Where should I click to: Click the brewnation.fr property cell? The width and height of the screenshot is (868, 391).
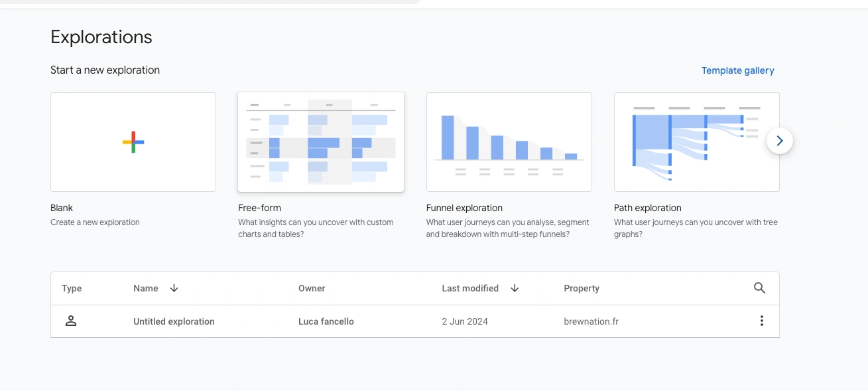click(x=591, y=321)
